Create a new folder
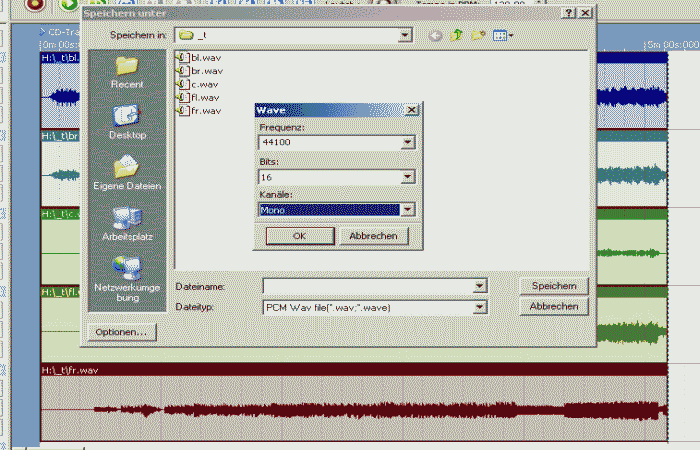 (479, 35)
